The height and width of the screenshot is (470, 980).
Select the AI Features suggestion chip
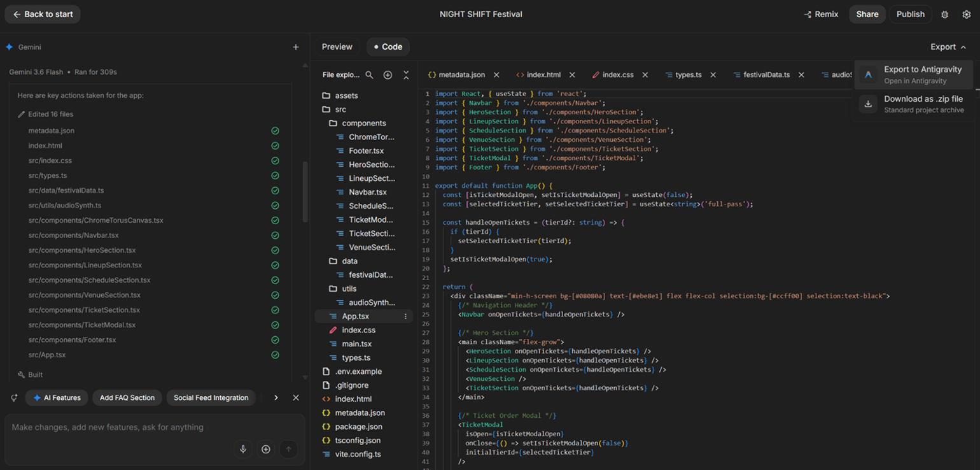[x=57, y=398]
